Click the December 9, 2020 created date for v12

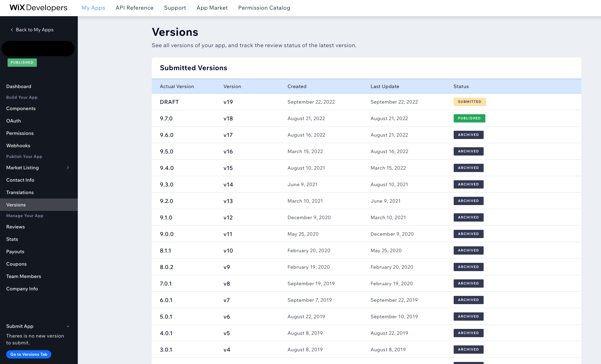pos(309,217)
